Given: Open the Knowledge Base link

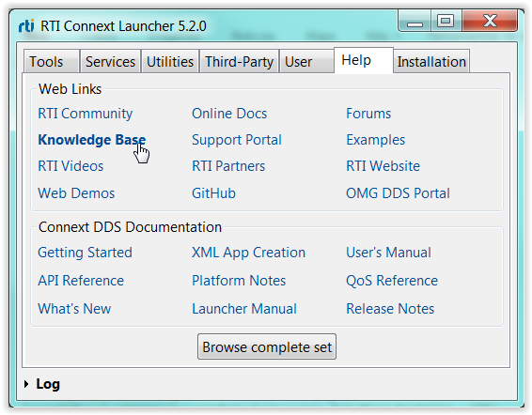Looking at the screenshot, I should click(x=91, y=140).
